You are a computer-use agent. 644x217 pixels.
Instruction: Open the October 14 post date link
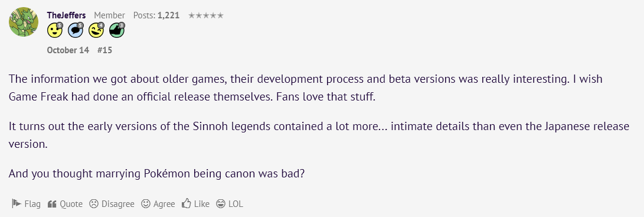click(x=68, y=50)
